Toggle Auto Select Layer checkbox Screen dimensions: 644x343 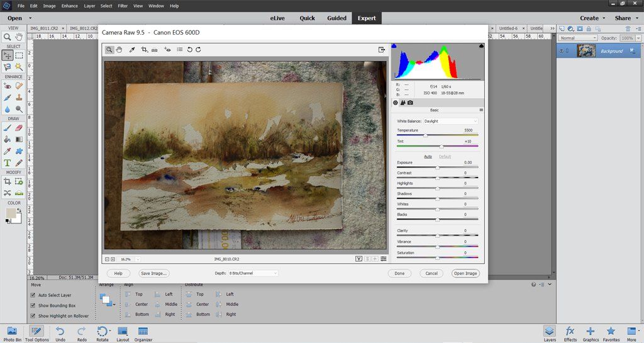pos(33,295)
